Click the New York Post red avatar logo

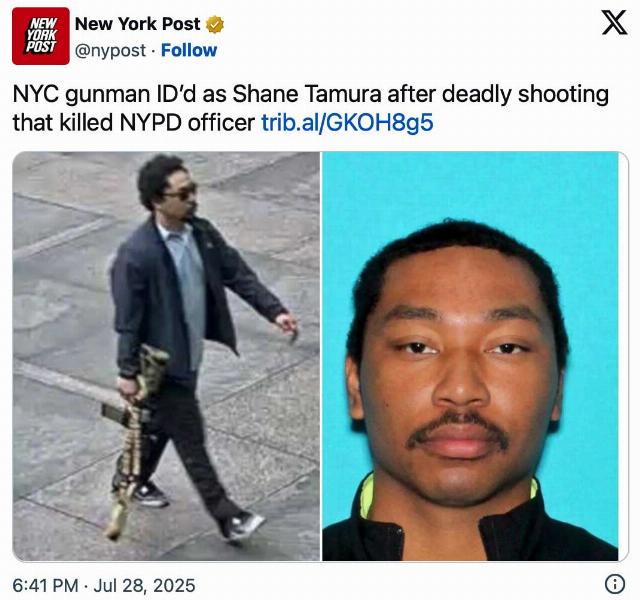click(x=40, y=36)
